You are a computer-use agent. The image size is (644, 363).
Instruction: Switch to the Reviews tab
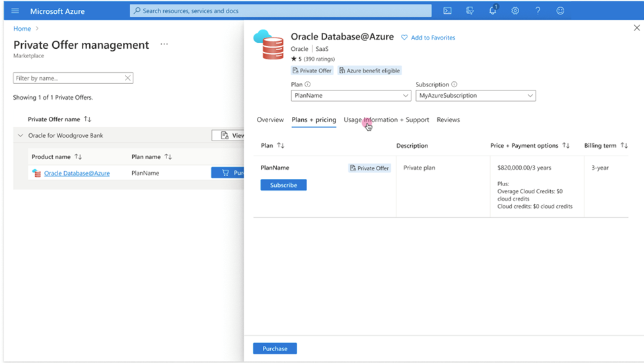448,120
